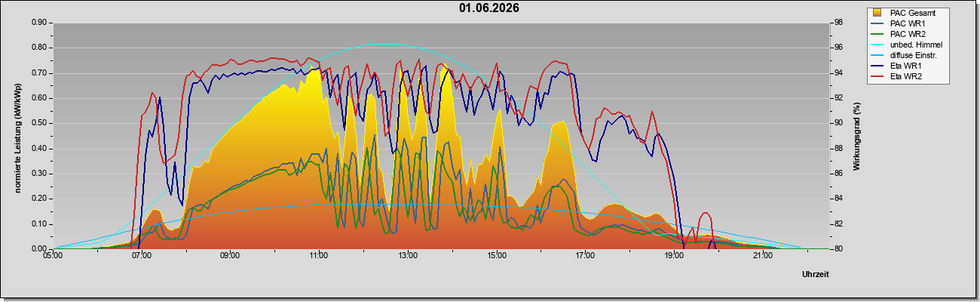Click the 88 value on efficiency axis

coord(838,149)
